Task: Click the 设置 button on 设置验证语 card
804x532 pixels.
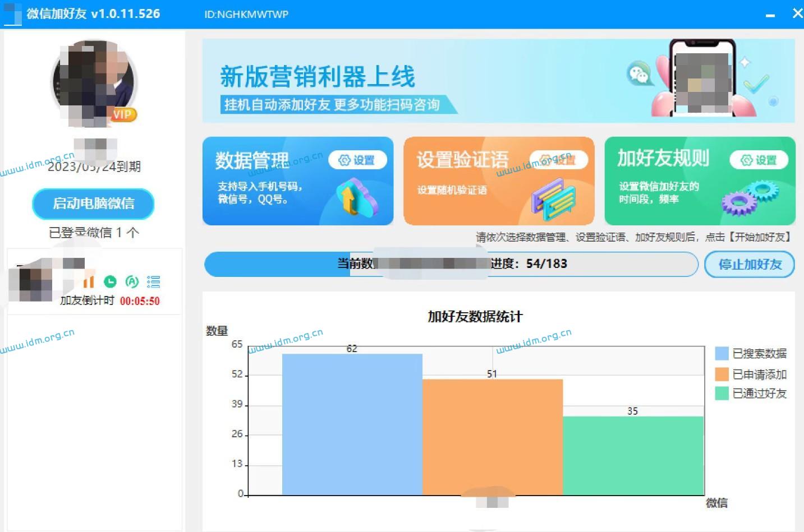Action: coord(558,160)
